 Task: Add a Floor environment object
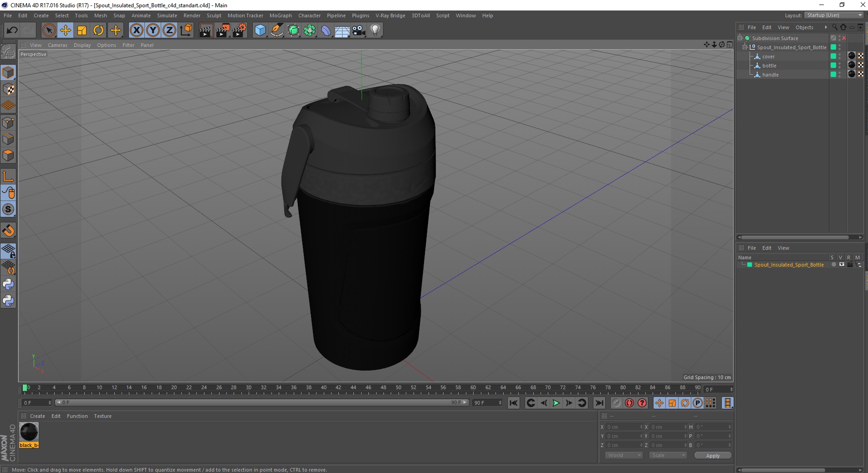tap(342, 31)
